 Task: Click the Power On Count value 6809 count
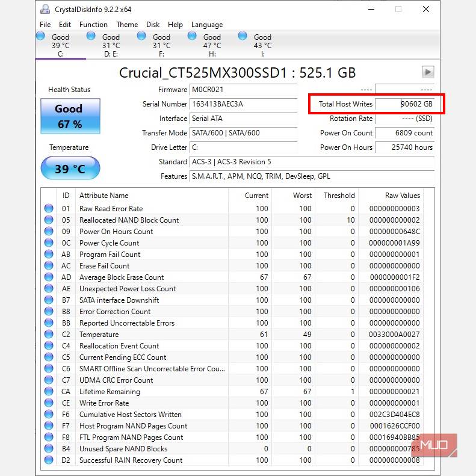404,133
